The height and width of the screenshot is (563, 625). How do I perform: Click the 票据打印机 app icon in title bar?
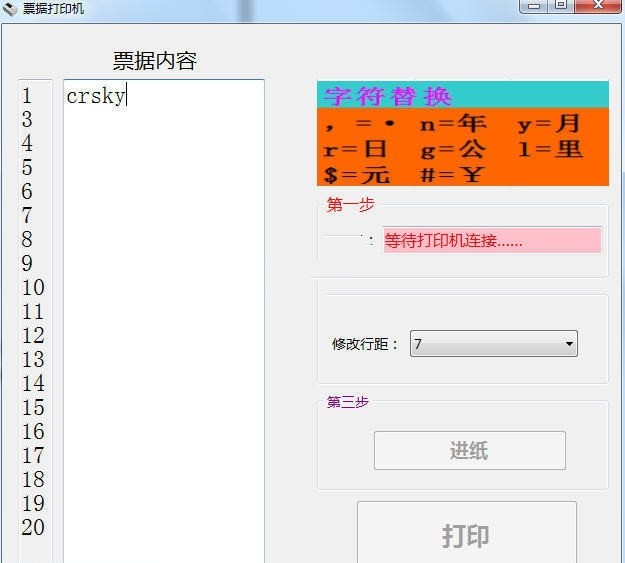(10, 8)
